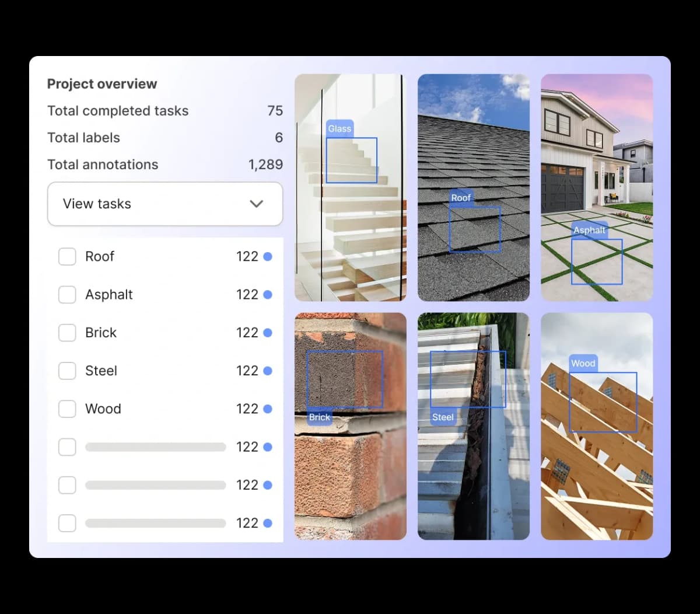Click the Asphalt tag on the driveway image
Image resolution: width=700 pixels, height=614 pixels.
pos(589,230)
